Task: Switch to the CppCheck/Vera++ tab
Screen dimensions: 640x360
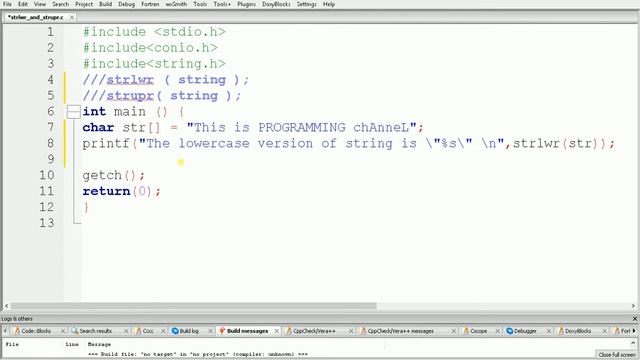Action: (x=314, y=331)
